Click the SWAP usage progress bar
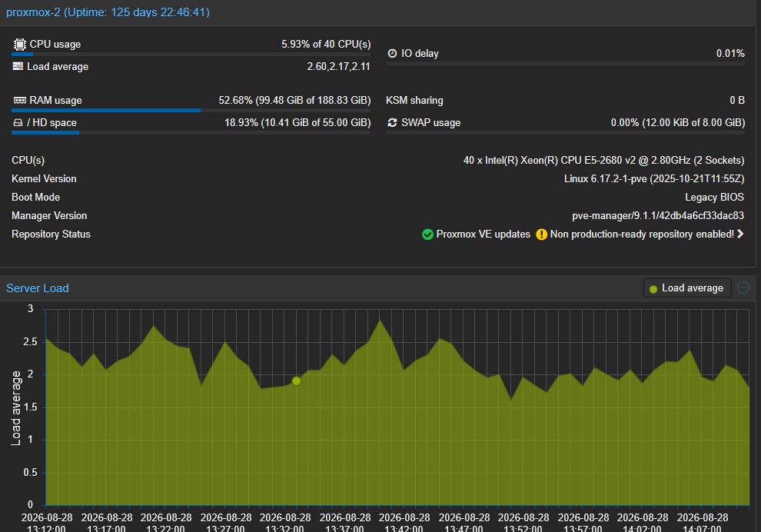761x532 pixels. [x=565, y=132]
